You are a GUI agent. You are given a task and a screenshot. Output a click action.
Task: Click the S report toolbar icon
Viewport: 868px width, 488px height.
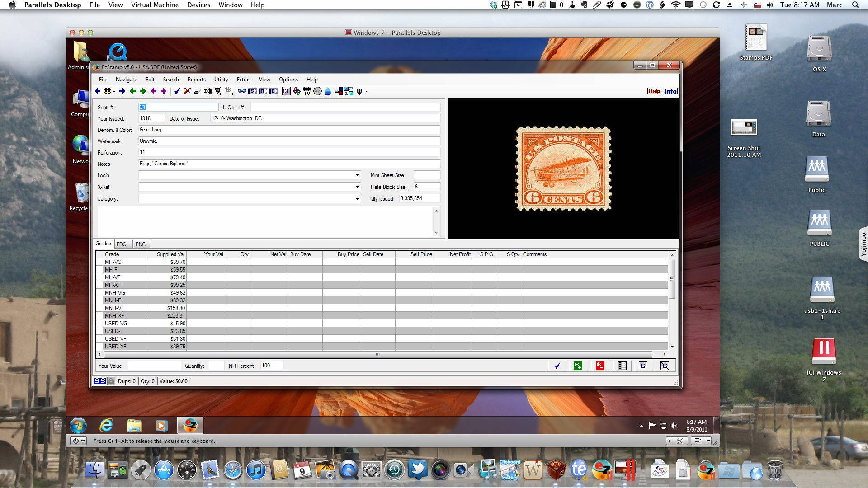pyautogui.click(x=252, y=91)
